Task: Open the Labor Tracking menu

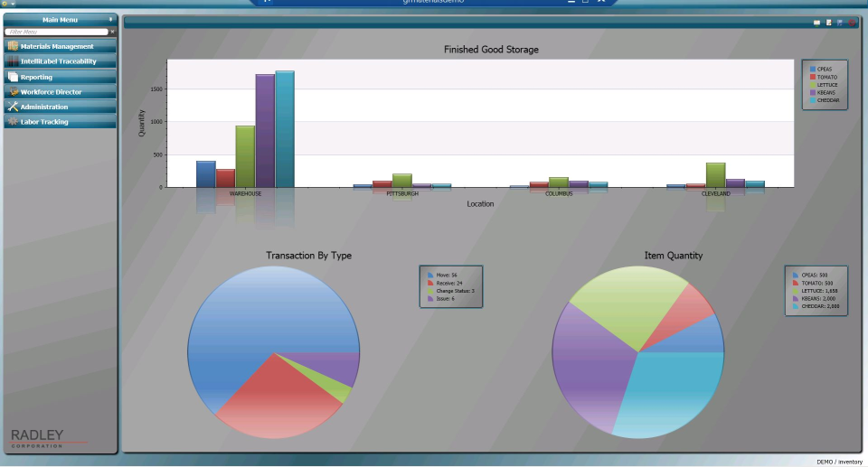Action: [x=61, y=122]
